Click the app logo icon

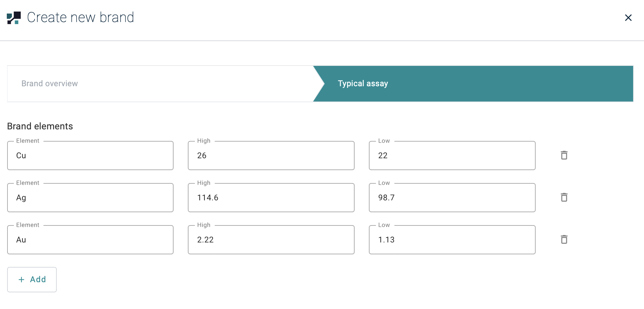pos(14,18)
